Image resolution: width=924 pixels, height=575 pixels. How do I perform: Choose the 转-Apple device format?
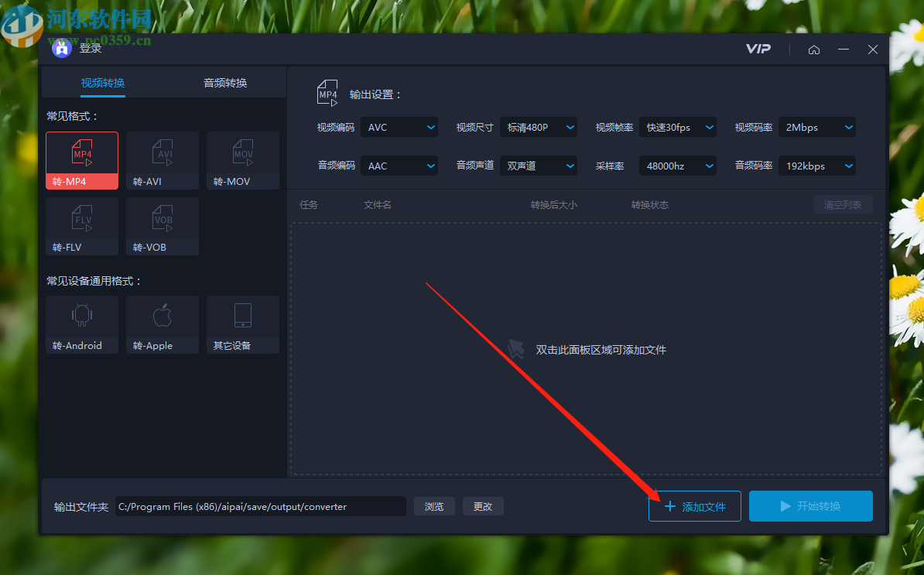tap(162, 324)
